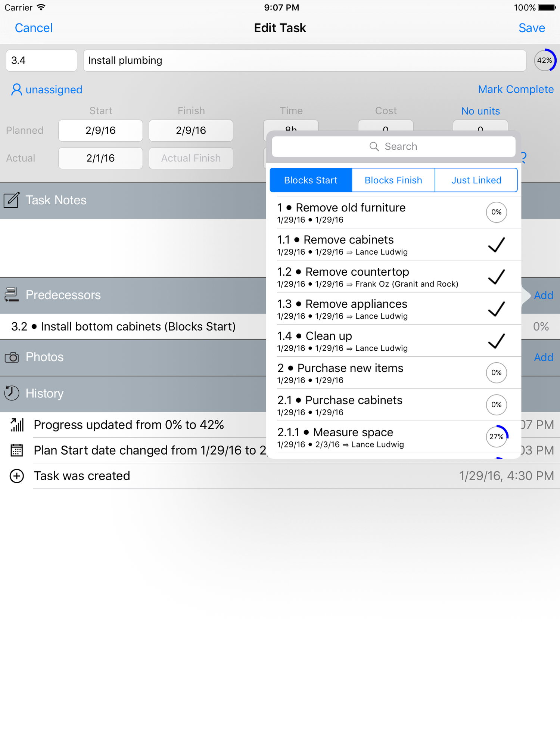The width and height of the screenshot is (560, 747).
Task: Switch to Just Linked tab
Action: point(476,180)
